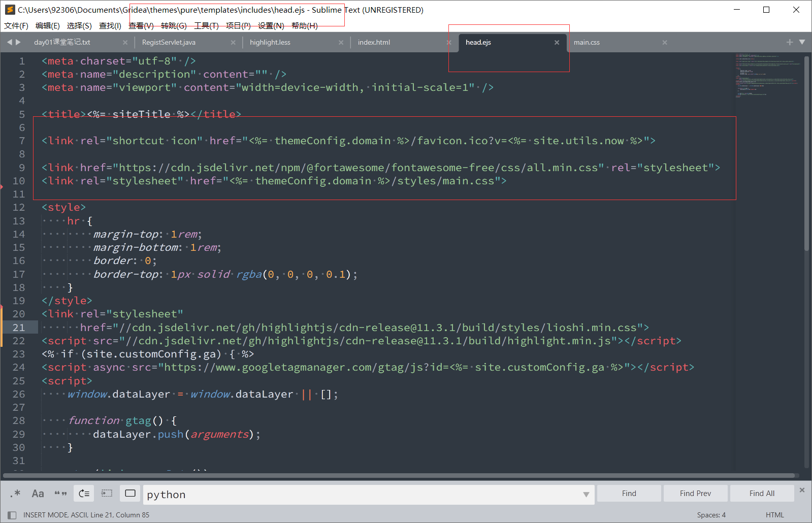
Task: Go to next tab with right arrow
Action: click(18, 42)
